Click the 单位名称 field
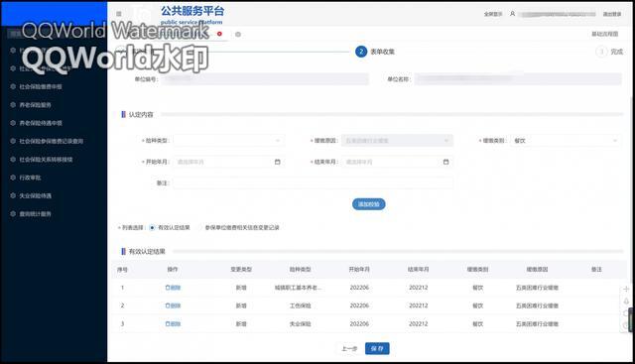635x364 pixels. (518, 79)
